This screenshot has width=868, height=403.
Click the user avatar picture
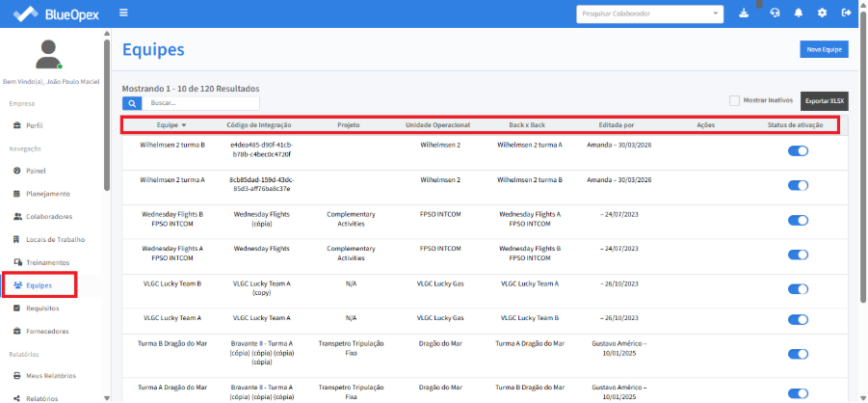click(49, 54)
